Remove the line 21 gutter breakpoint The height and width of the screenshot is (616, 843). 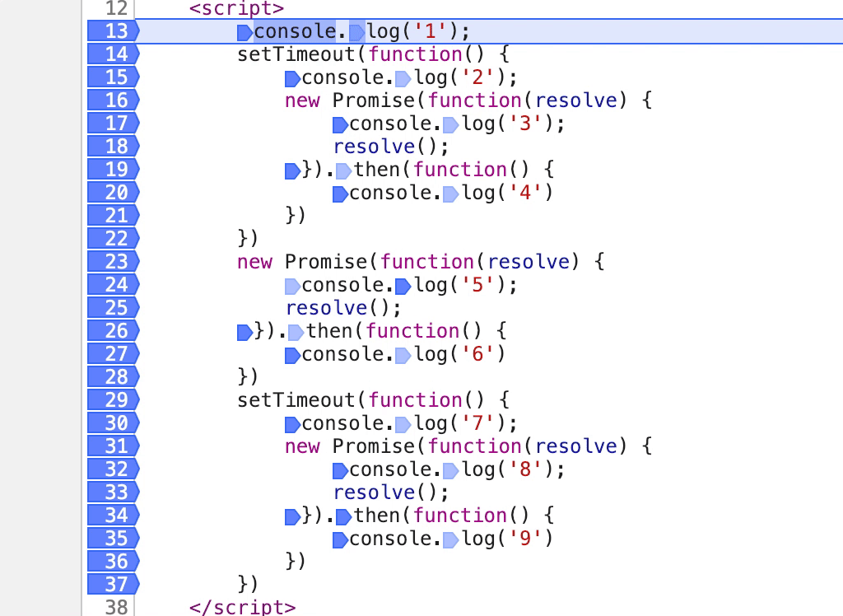pyautogui.click(x=114, y=215)
